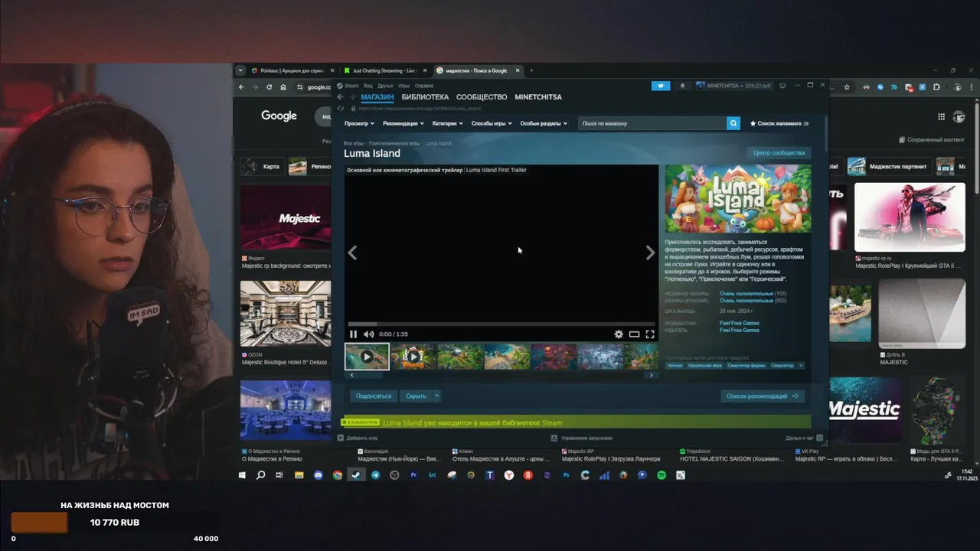Show next media with right arrow

click(650, 253)
